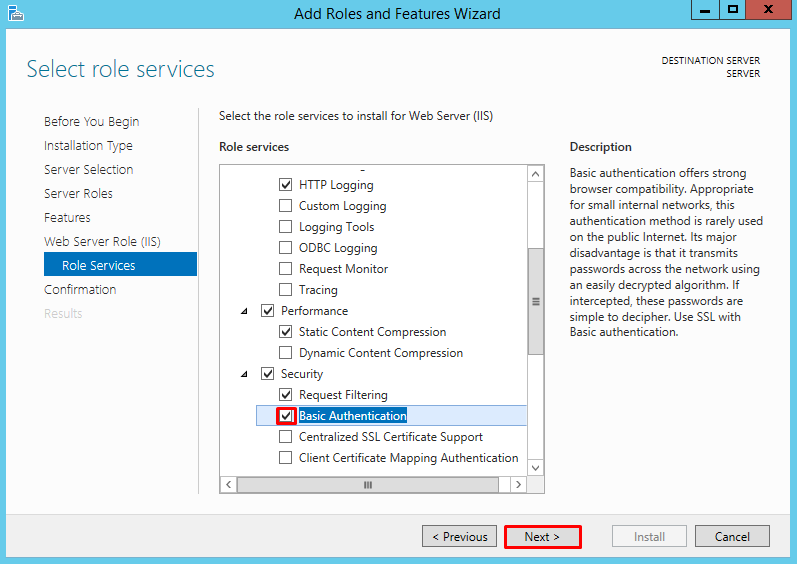This screenshot has height=564, width=797.
Task: Click the vertical scrollbar thumb
Action: tap(535, 300)
